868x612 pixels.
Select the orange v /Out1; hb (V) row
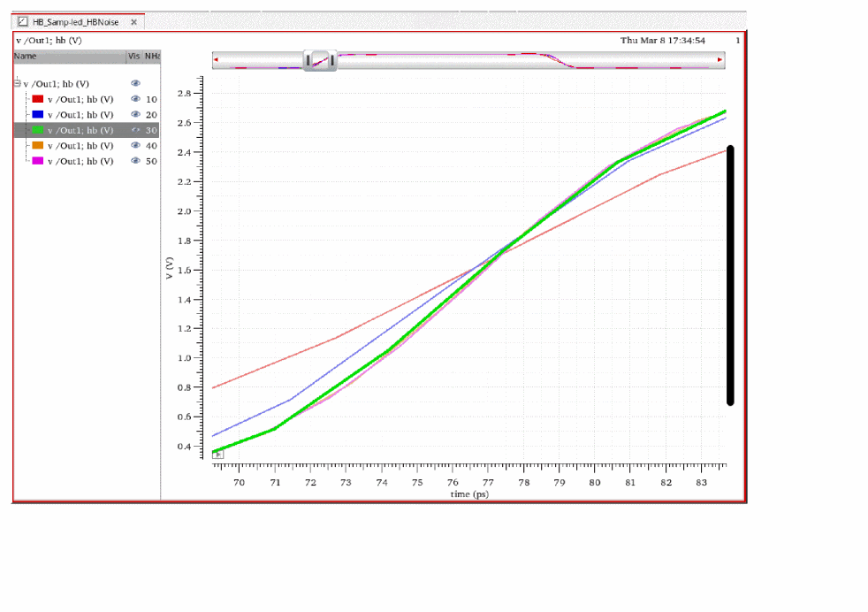click(x=87, y=146)
